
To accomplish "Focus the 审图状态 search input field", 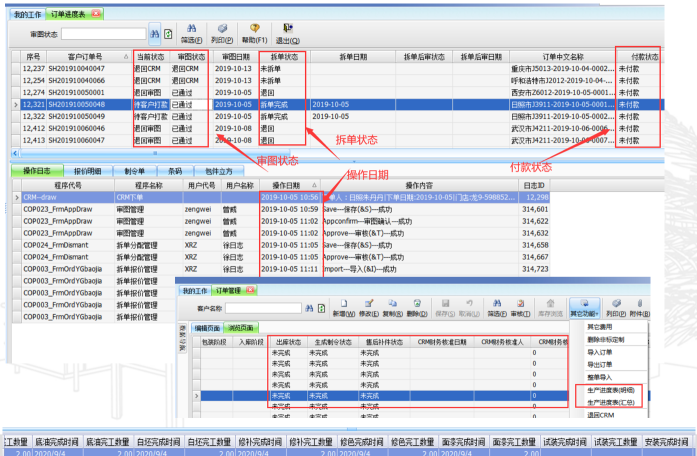I will (104, 34).
